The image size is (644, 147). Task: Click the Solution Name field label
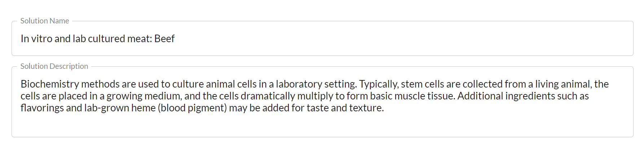pos(45,21)
